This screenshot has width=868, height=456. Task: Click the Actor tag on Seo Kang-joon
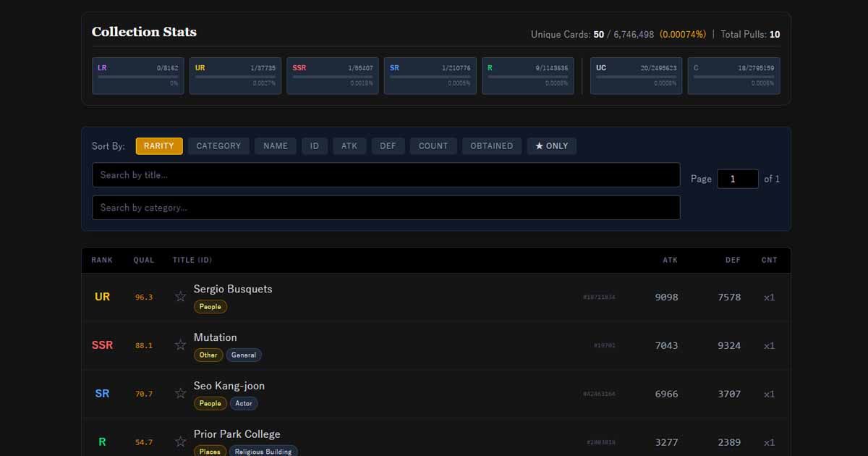244,404
